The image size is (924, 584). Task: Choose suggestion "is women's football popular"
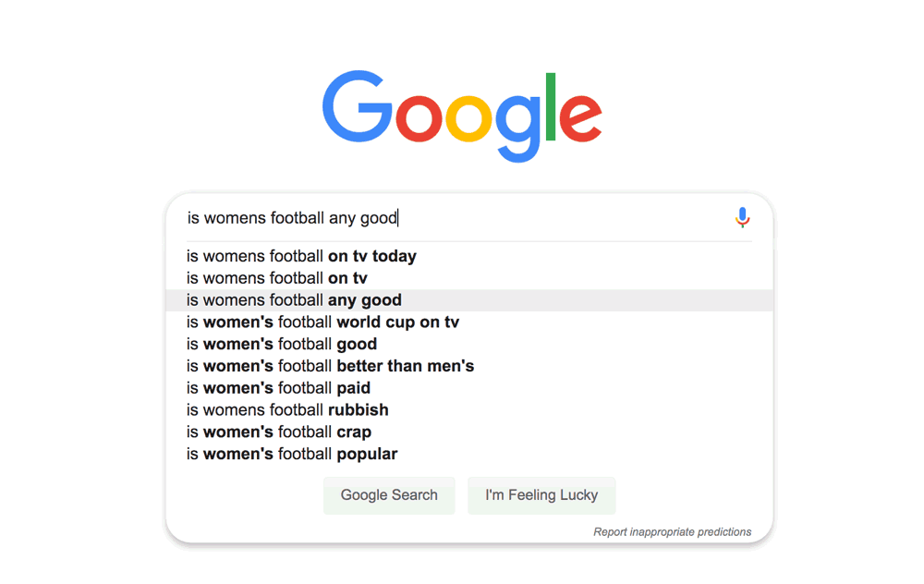[292, 454]
